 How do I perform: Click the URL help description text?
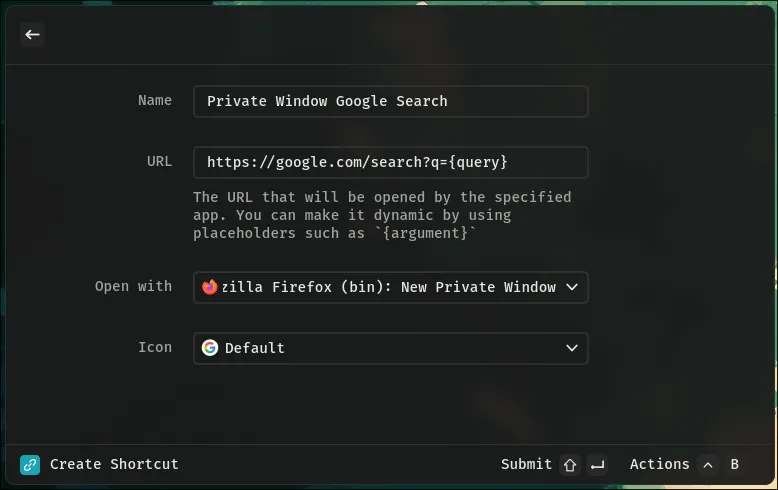(x=382, y=215)
